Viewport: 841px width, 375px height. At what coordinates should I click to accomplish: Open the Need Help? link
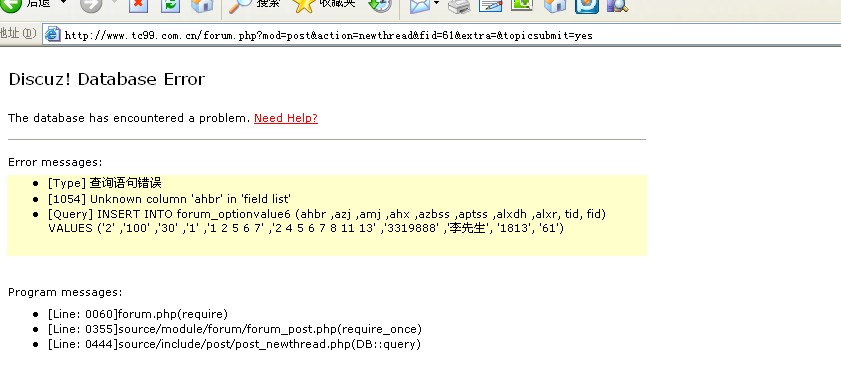[x=286, y=118]
